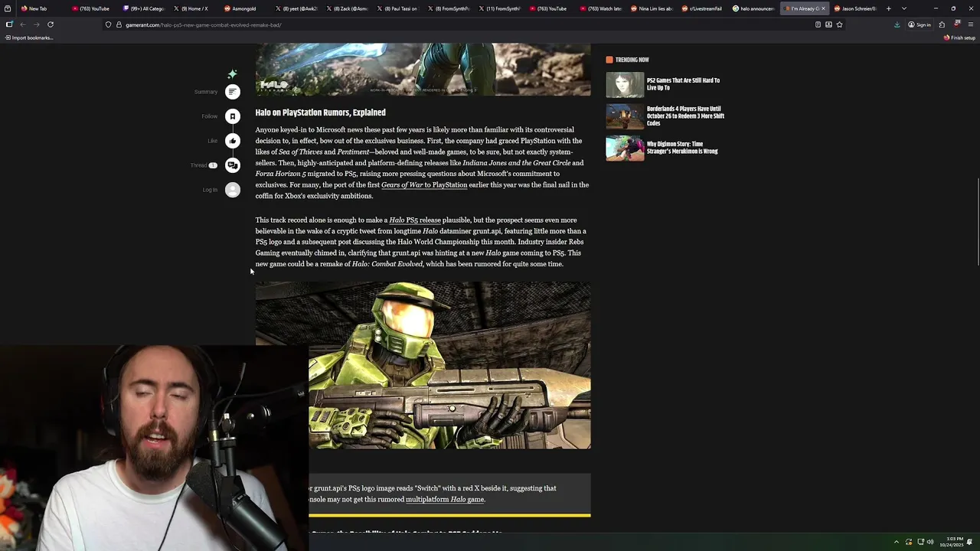Click the Sign in button in toolbar

(x=920, y=24)
